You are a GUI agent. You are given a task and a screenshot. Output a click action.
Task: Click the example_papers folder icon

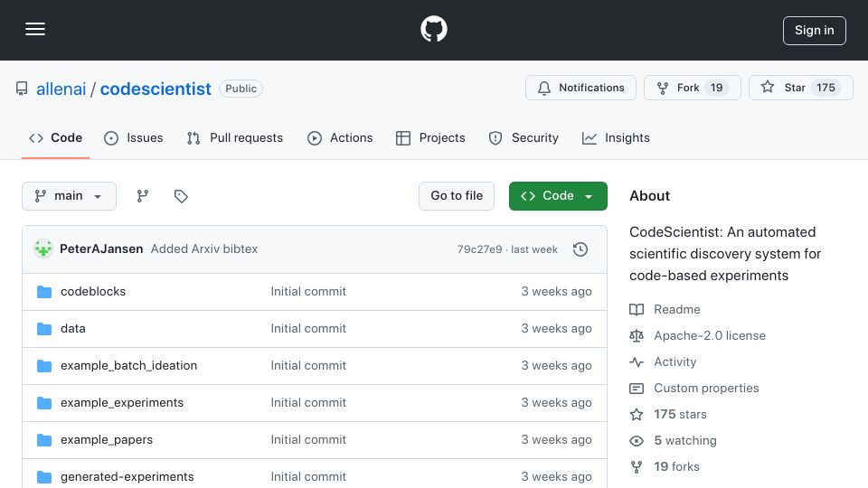[44, 440]
